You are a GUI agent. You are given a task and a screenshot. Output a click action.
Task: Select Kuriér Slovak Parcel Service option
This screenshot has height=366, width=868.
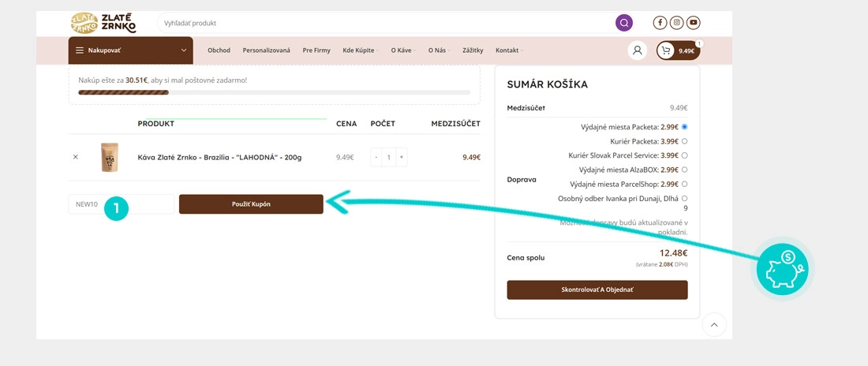(685, 155)
